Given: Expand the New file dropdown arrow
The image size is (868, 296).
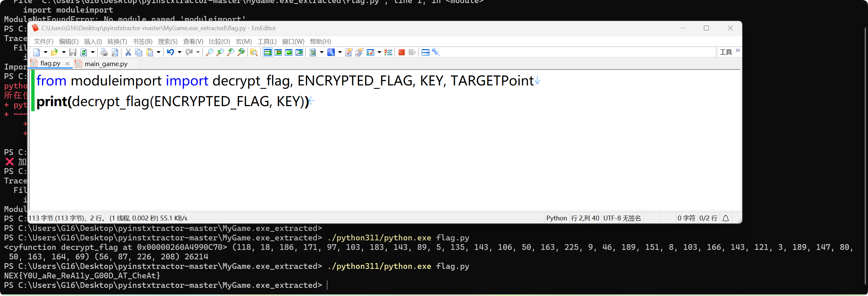Looking at the screenshot, I should 45,52.
